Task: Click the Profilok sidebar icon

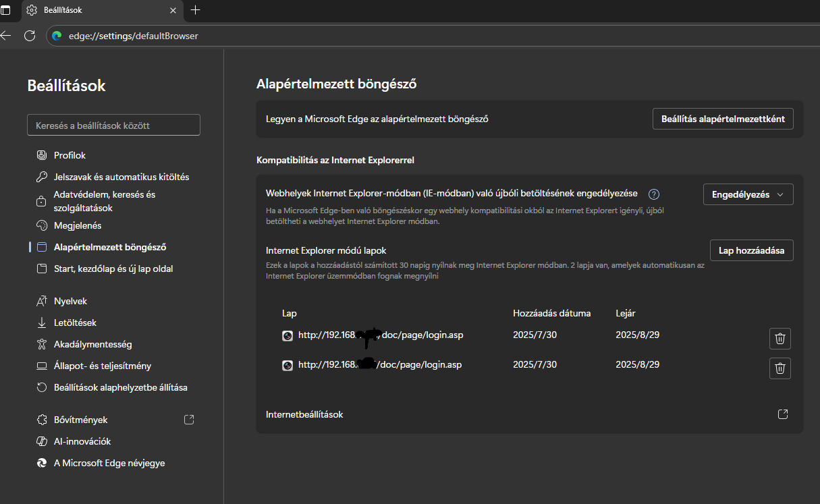Action: (x=42, y=155)
